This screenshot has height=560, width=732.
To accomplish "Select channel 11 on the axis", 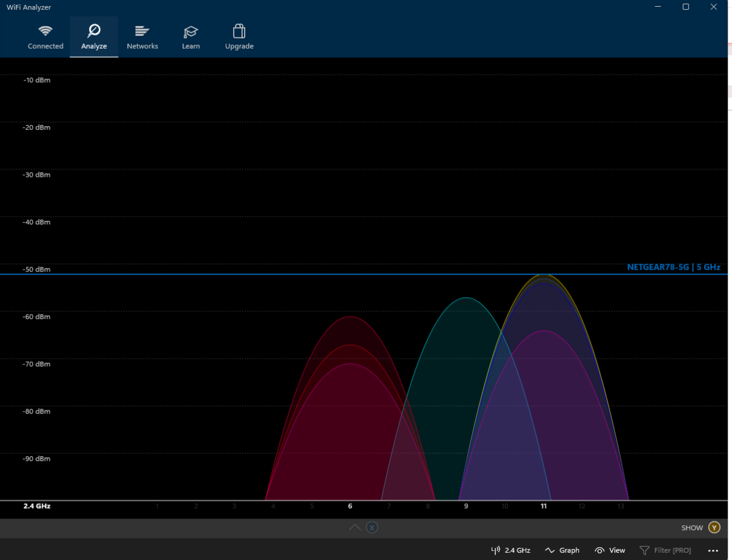I will (x=544, y=506).
